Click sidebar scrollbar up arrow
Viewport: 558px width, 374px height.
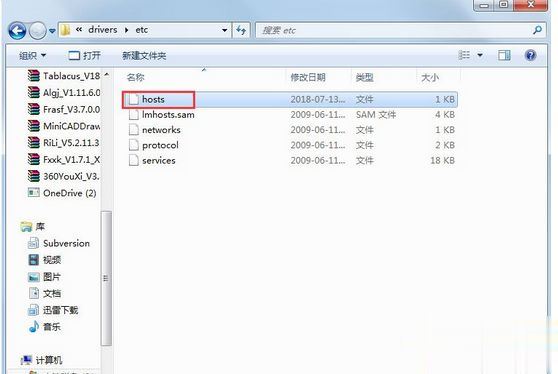coord(106,75)
